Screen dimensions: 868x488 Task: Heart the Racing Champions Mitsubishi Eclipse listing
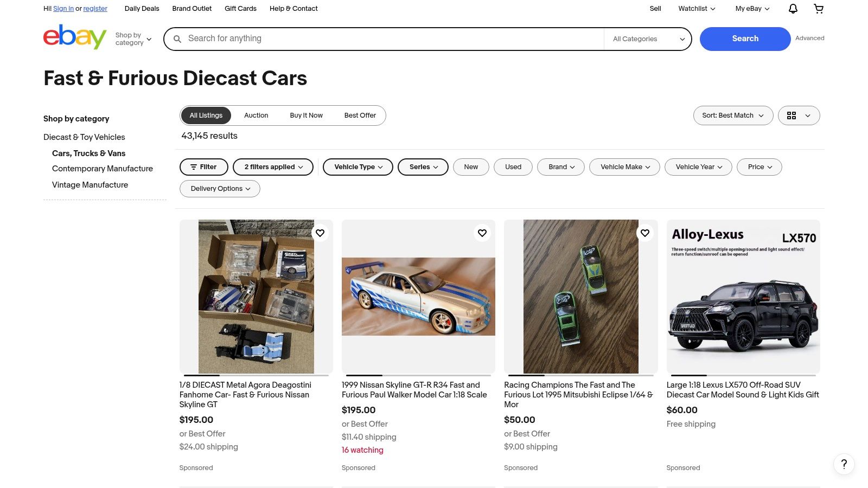tap(645, 233)
